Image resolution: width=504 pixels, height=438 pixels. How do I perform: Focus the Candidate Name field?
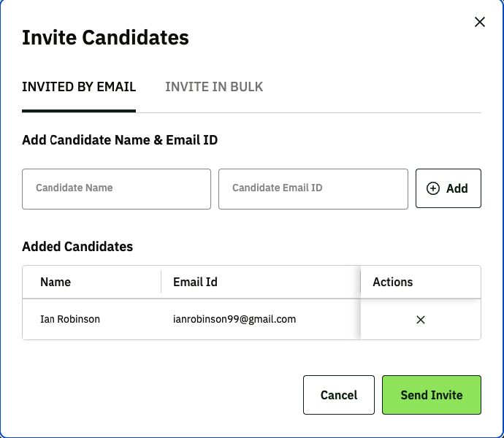coord(116,188)
